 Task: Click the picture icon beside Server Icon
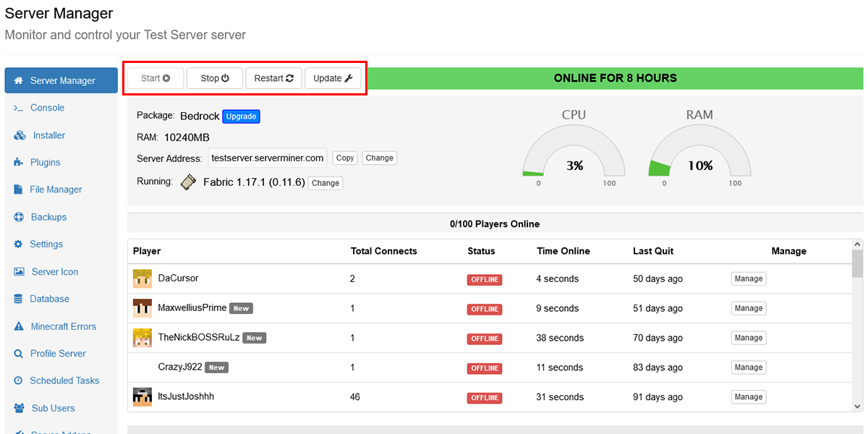pos(19,272)
